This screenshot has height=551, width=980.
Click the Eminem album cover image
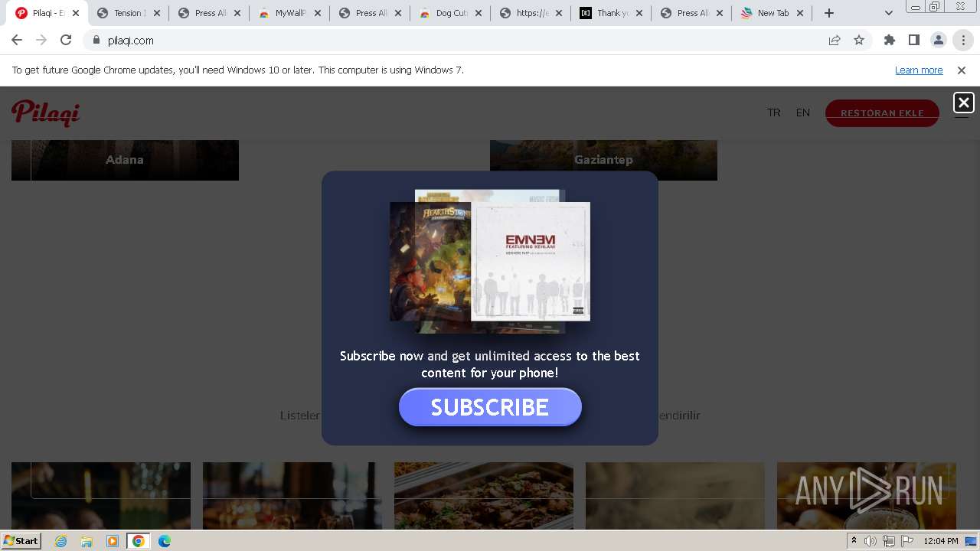pyautogui.click(x=531, y=262)
